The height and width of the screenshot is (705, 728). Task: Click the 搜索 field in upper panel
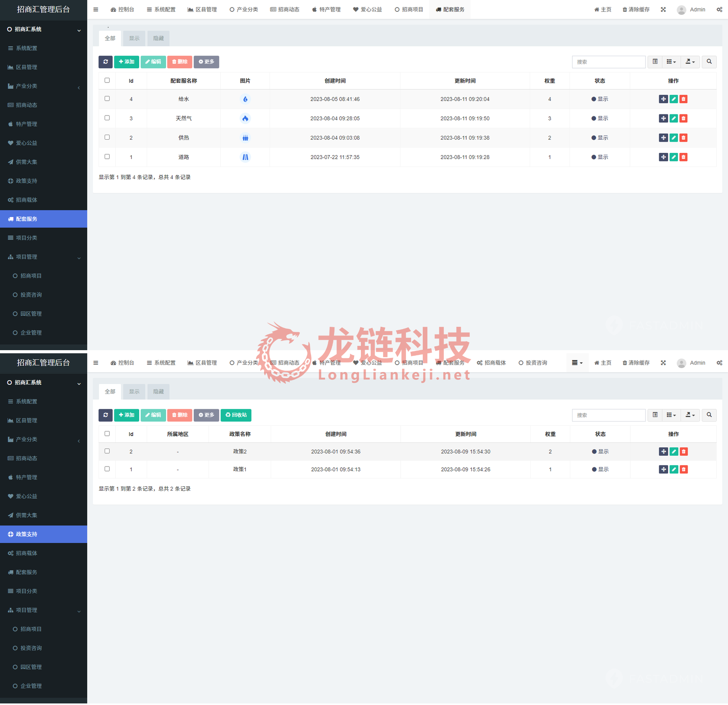tap(609, 61)
